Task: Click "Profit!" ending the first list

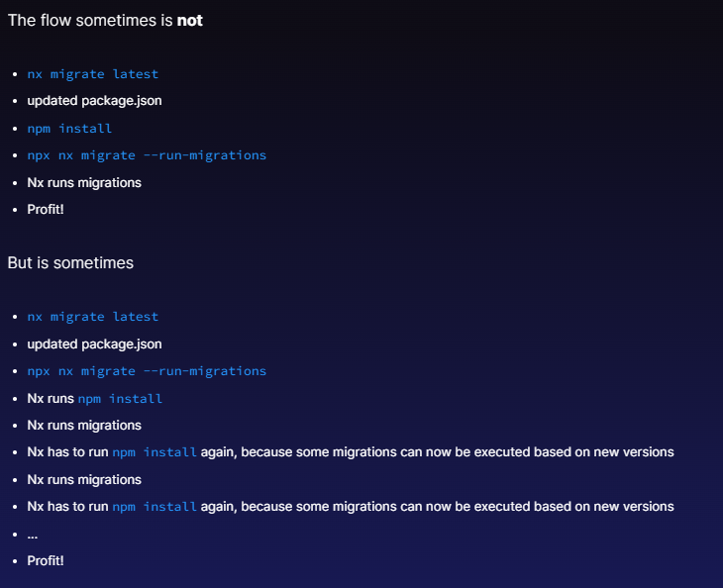Action: [x=46, y=210]
